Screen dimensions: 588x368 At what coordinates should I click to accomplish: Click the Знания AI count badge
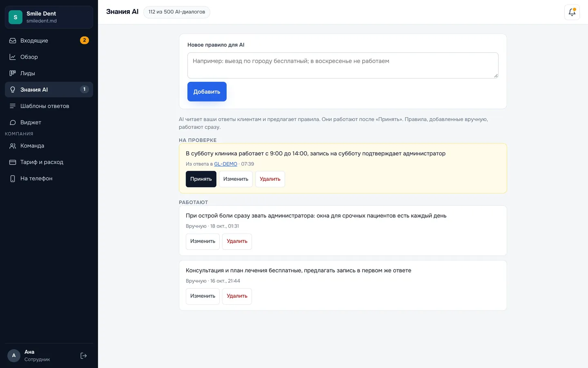[85, 89]
